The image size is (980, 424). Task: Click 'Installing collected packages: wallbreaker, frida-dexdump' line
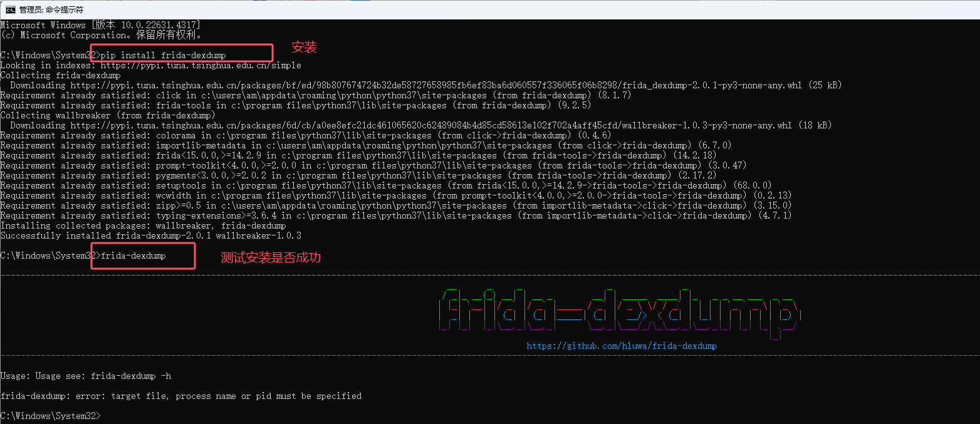pos(143,225)
